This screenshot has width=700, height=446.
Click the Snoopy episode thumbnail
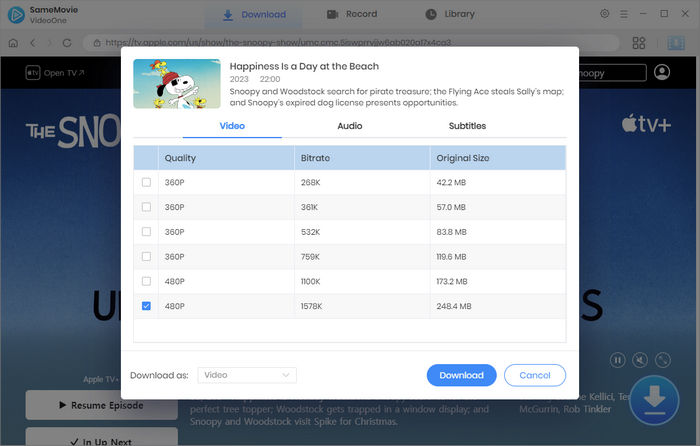[177, 84]
